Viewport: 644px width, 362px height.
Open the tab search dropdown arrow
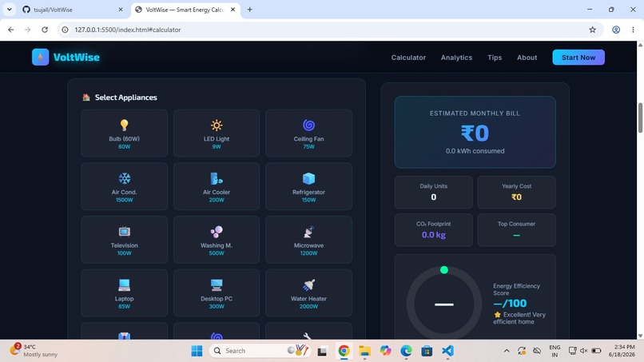[9, 10]
